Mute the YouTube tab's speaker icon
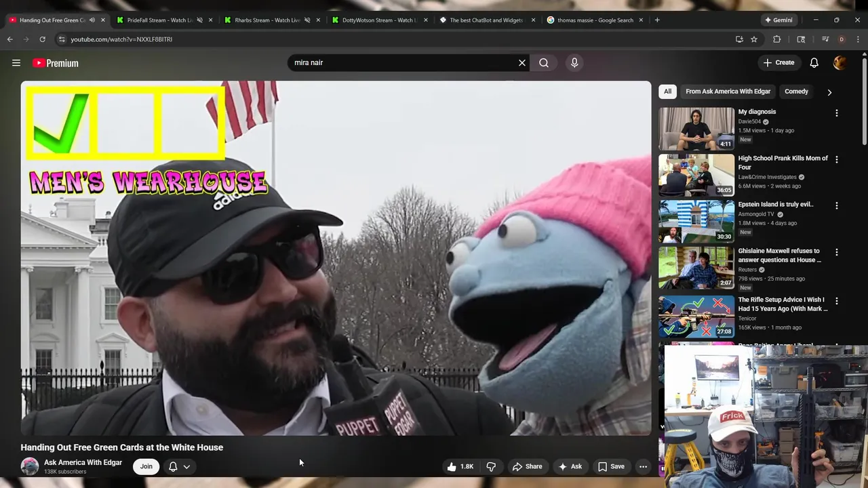The image size is (868, 488). pos(92,20)
